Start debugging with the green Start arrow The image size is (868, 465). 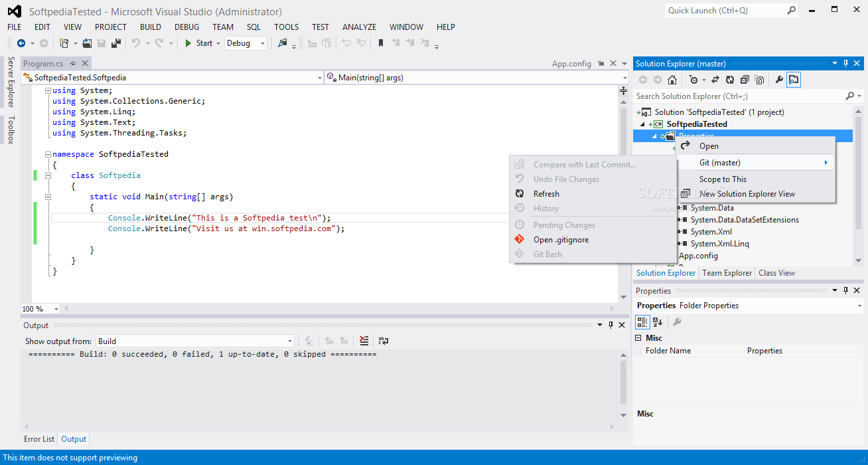pyautogui.click(x=188, y=43)
